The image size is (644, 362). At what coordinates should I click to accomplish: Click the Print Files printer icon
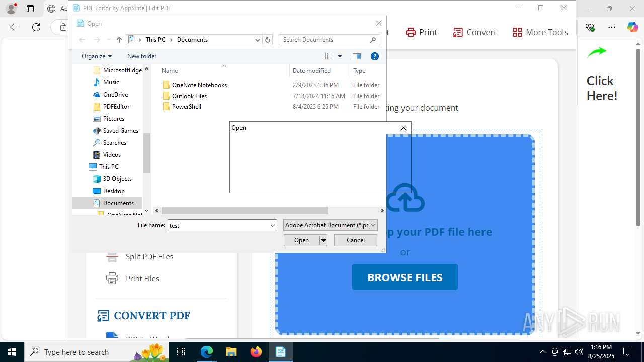click(112, 278)
